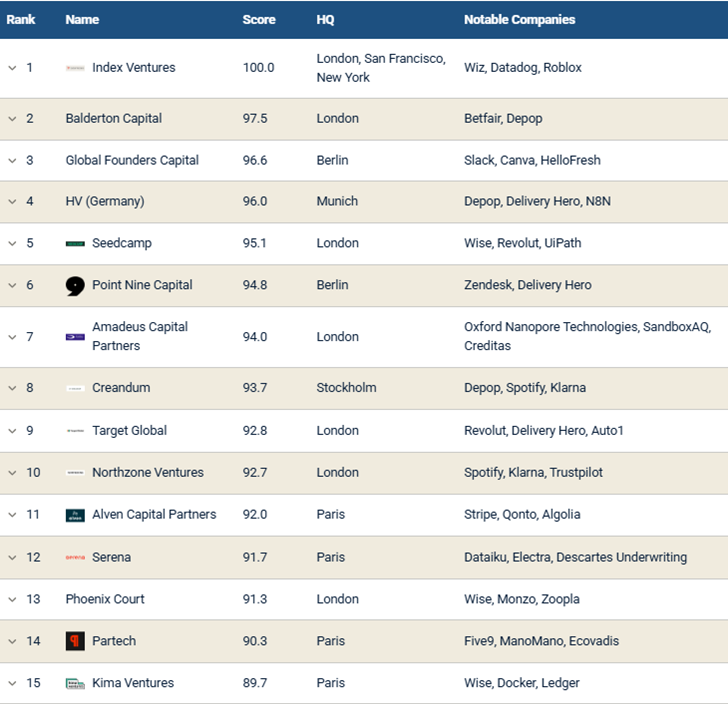Expand the Point Nine Capital row chevron
The image size is (728, 704).
[x=12, y=286]
